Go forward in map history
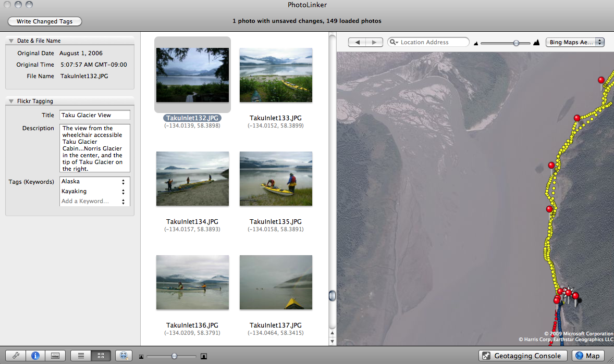The width and height of the screenshot is (614, 364). [x=374, y=42]
